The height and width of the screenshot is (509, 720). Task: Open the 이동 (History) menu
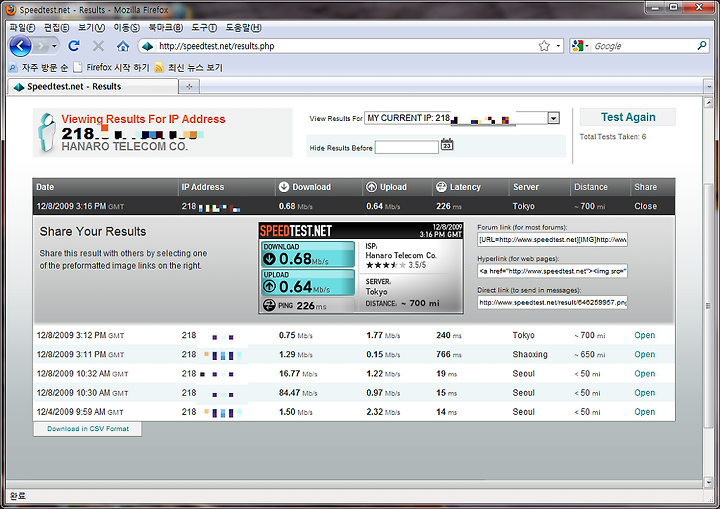pyautogui.click(x=126, y=28)
